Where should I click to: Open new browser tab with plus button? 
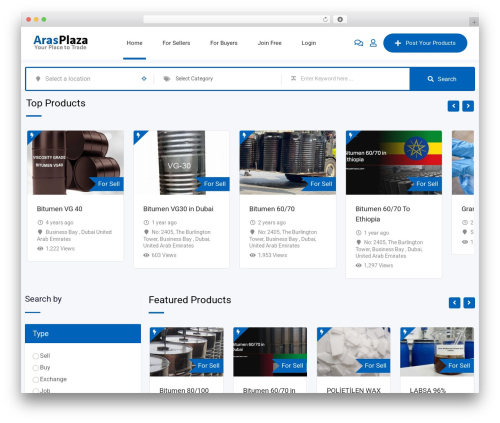click(473, 22)
